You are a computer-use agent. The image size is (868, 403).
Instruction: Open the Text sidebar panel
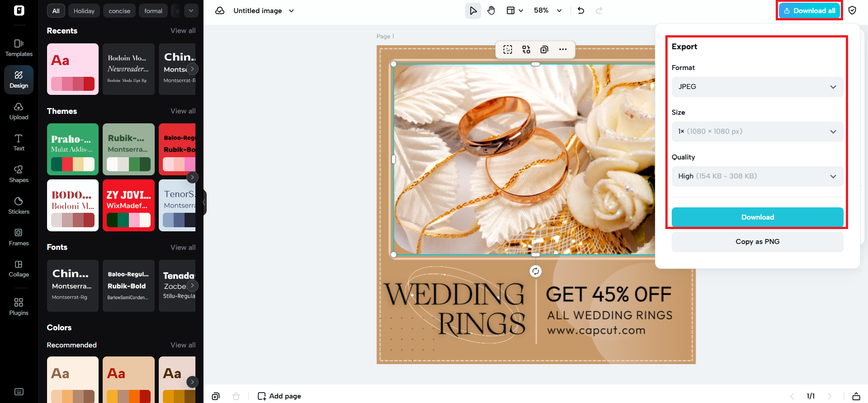coord(19,143)
